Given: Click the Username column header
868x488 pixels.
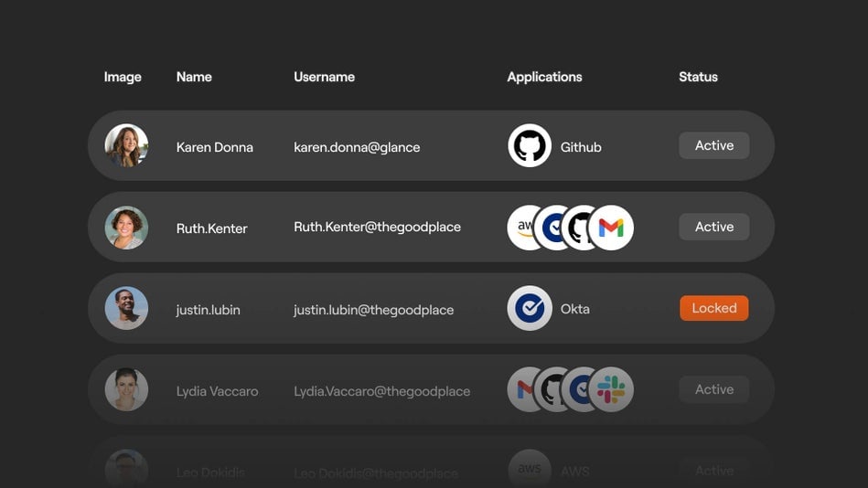Looking at the screenshot, I should point(324,77).
